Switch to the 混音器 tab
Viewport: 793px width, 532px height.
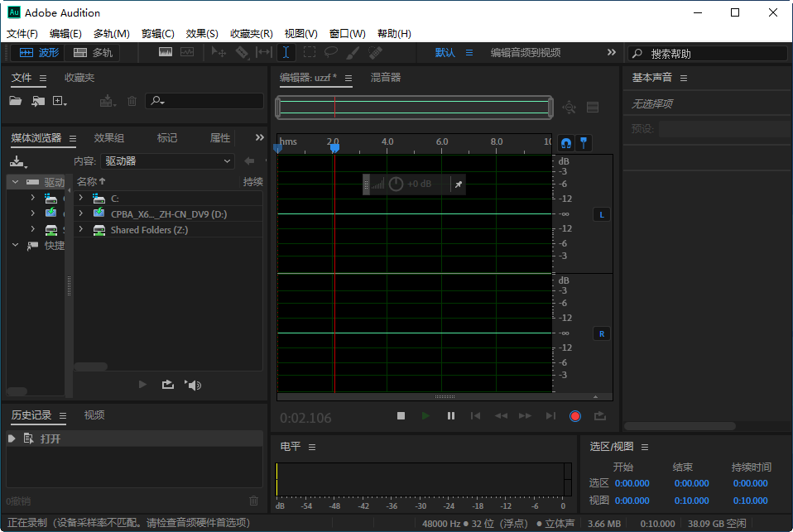[386, 78]
